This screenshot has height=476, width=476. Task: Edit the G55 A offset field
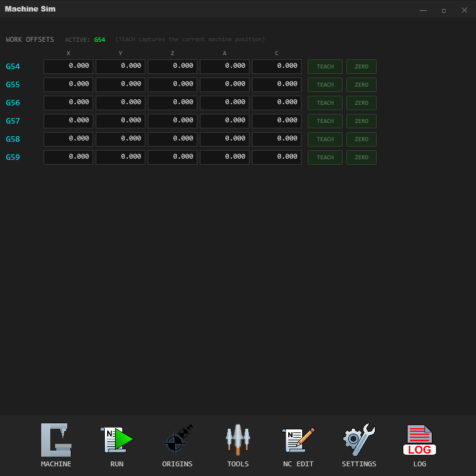(225, 85)
